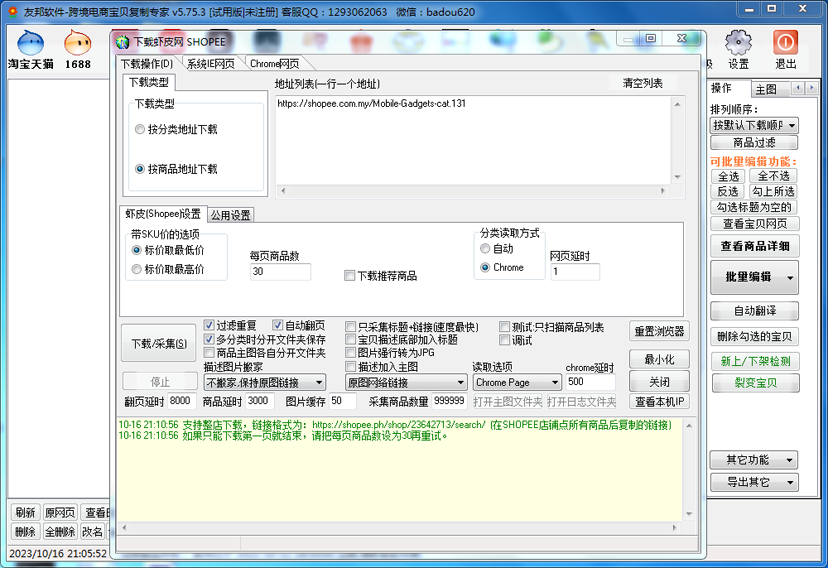Screen dimensions: 828x568
Task: Click the left tab scroll arrow
Action: (x=797, y=89)
